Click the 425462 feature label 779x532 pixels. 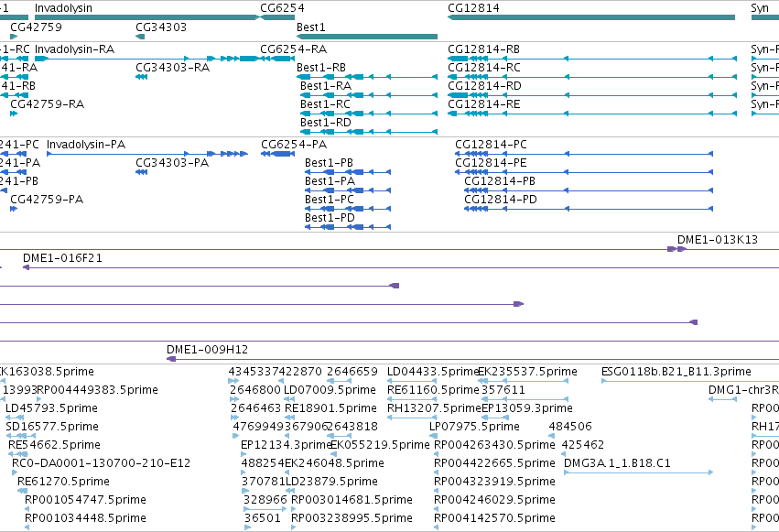coord(583,445)
